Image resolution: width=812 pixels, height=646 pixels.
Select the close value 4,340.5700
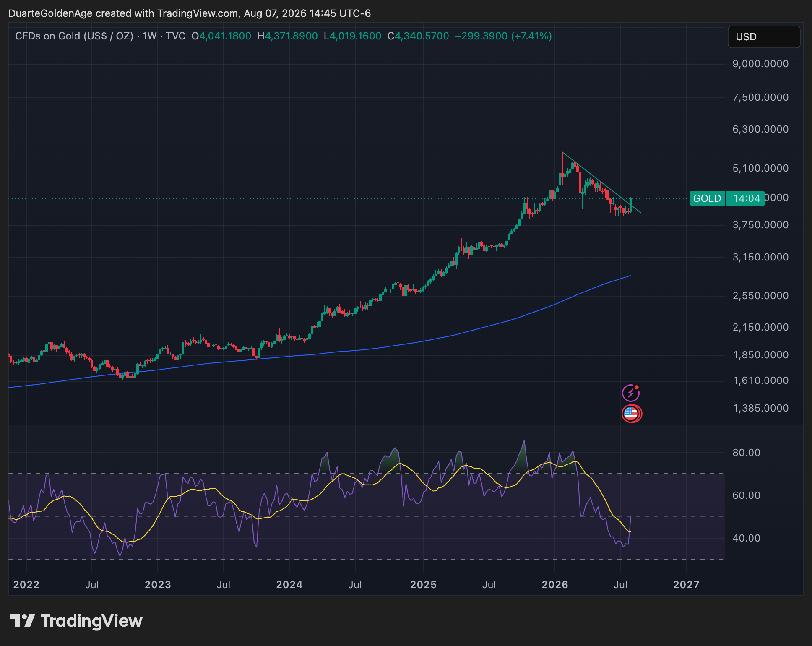coord(422,36)
